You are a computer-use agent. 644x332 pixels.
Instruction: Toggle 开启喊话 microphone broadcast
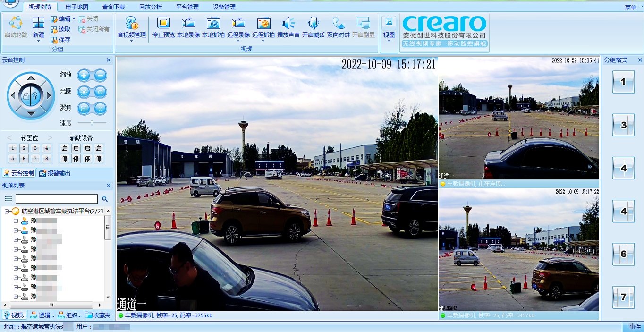click(x=314, y=24)
